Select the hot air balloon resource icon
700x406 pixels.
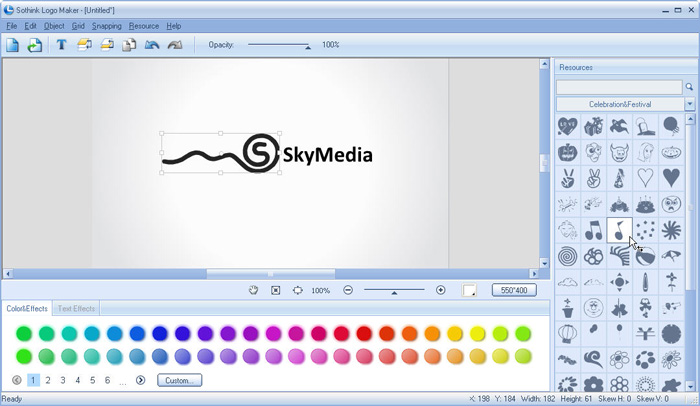(x=567, y=334)
